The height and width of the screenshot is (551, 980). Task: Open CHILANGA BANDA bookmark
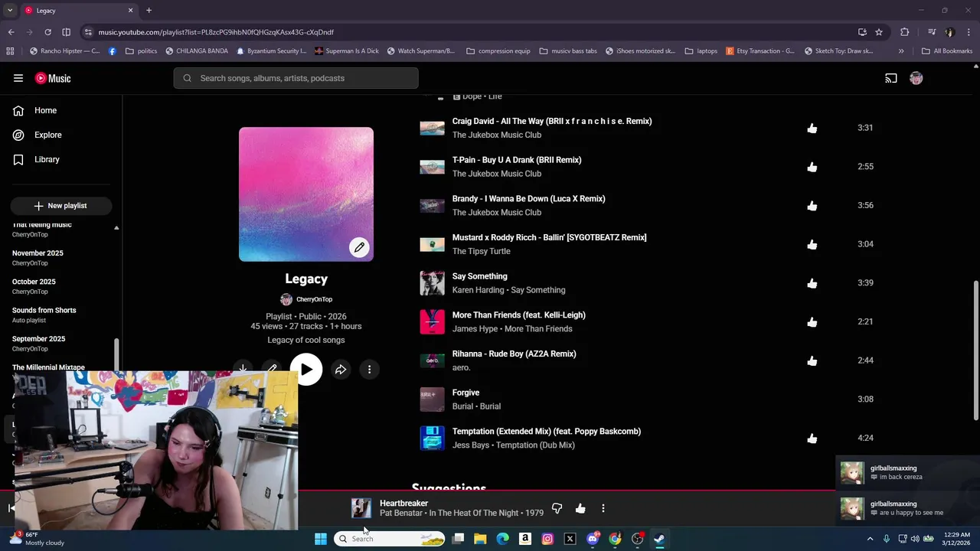[196, 51]
